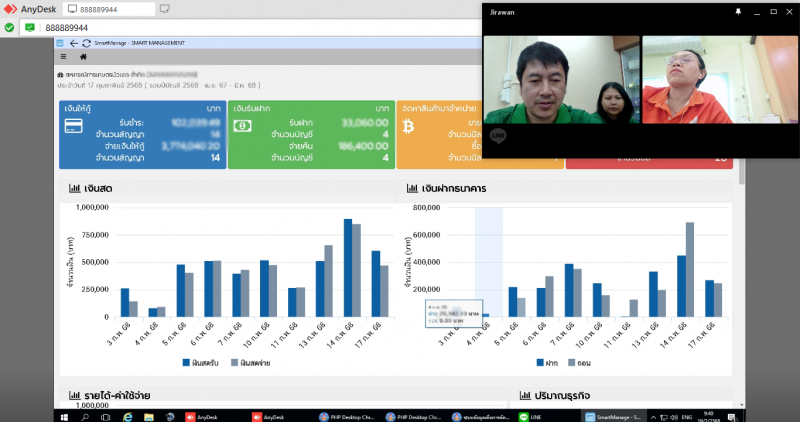The width and height of the screenshot is (800, 422).
Task: Click the Jirawan window title
Action: click(502, 12)
